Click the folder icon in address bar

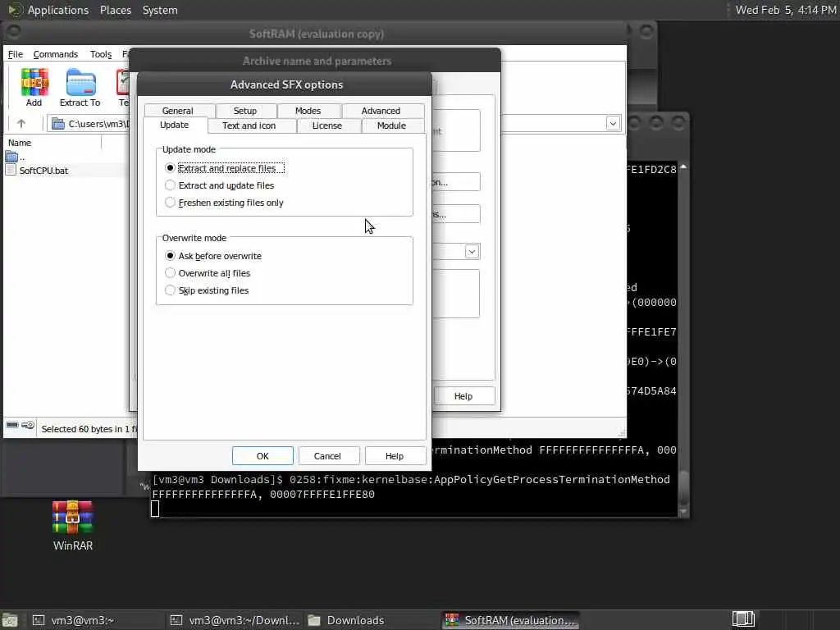click(58, 124)
